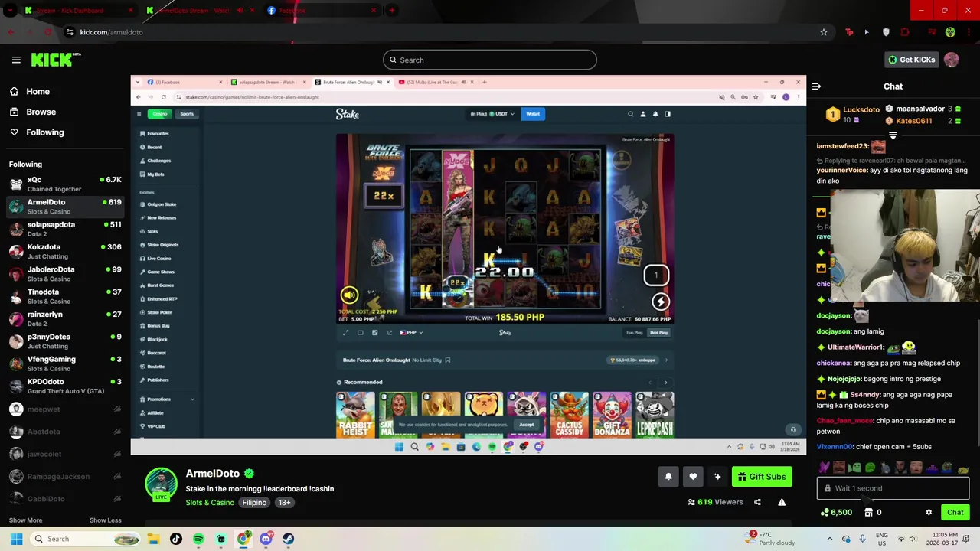Switch to the Kick Dashboard browser tab
Viewport: 980px width, 551px height.
pos(77,11)
